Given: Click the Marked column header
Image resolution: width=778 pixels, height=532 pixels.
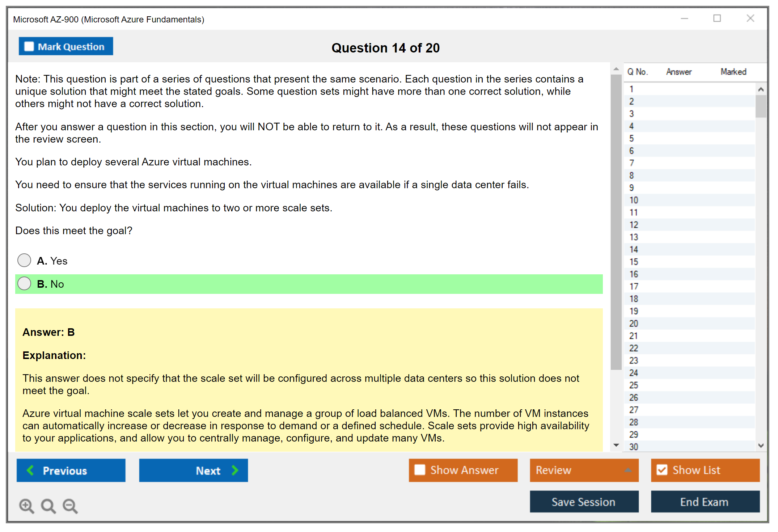Looking at the screenshot, I should click(733, 72).
